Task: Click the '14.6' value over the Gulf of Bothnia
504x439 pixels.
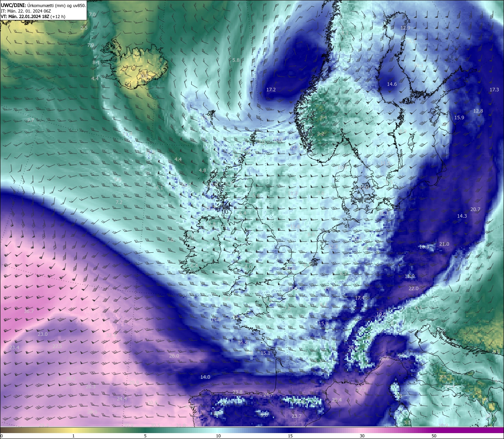Action: coord(392,84)
